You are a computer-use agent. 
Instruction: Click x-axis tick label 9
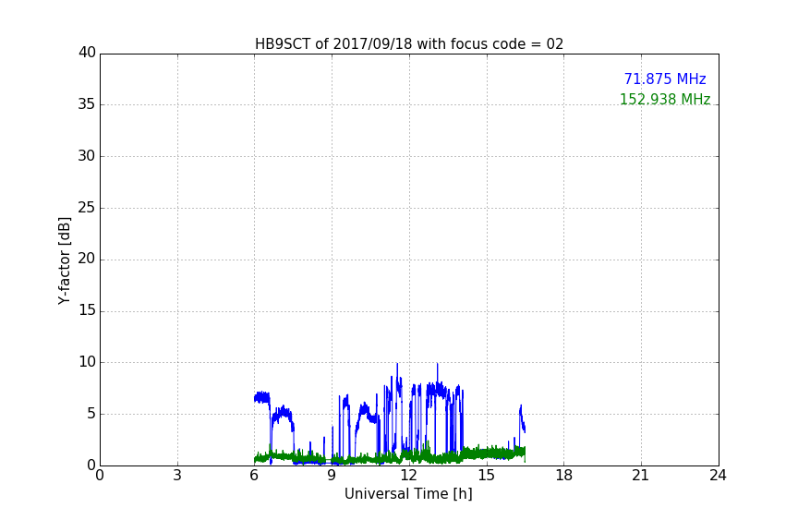pyautogui.click(x=332, y=476)
